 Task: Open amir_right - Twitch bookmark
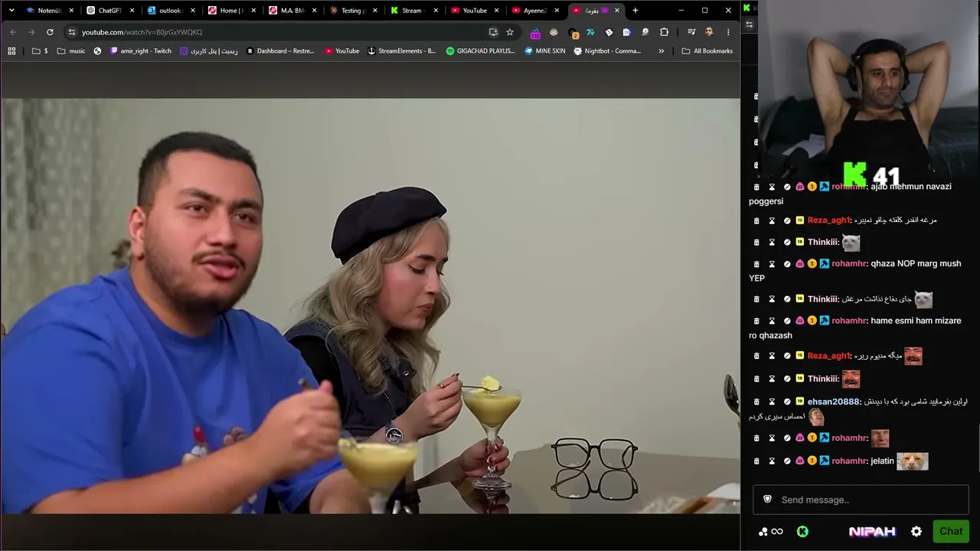(141, 51)
